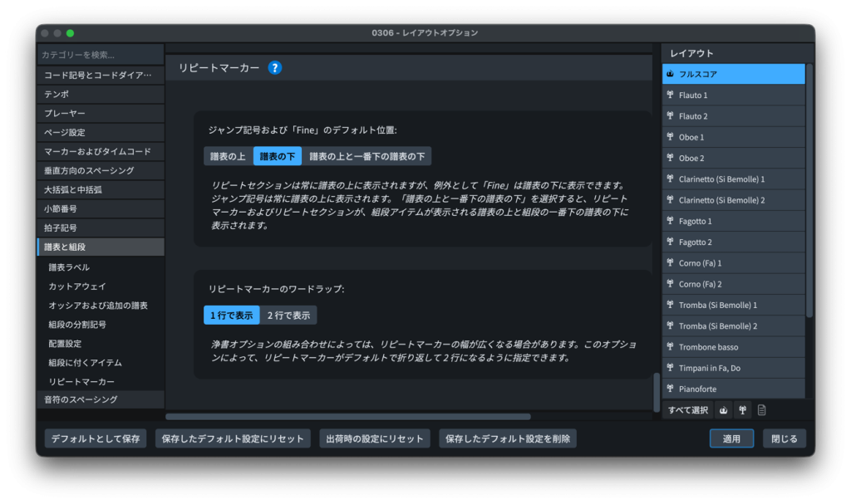Click the horizontal scrollbar below the options
This screenshot has width=851, height=504.
point(347,417)
